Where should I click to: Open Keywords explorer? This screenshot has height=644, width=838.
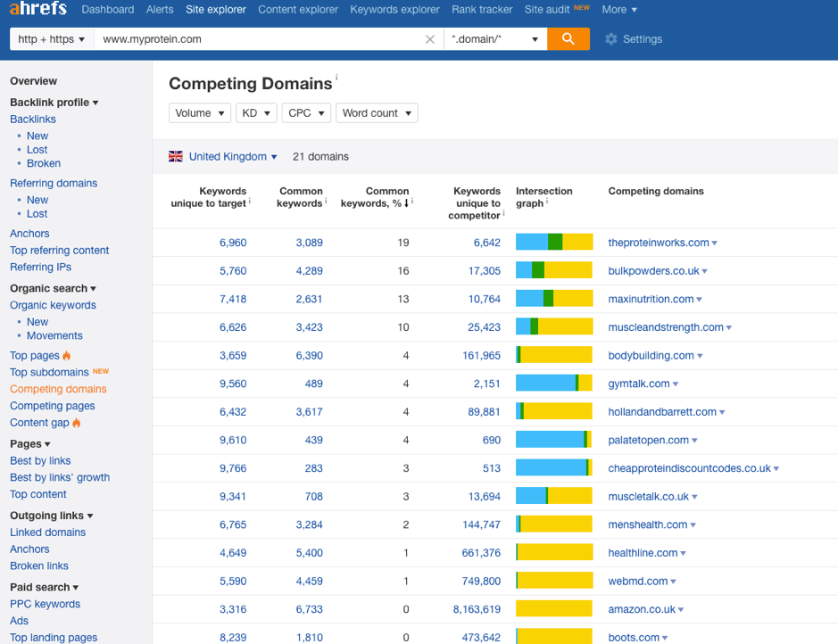pyautogui.click(x=395, y=10)
